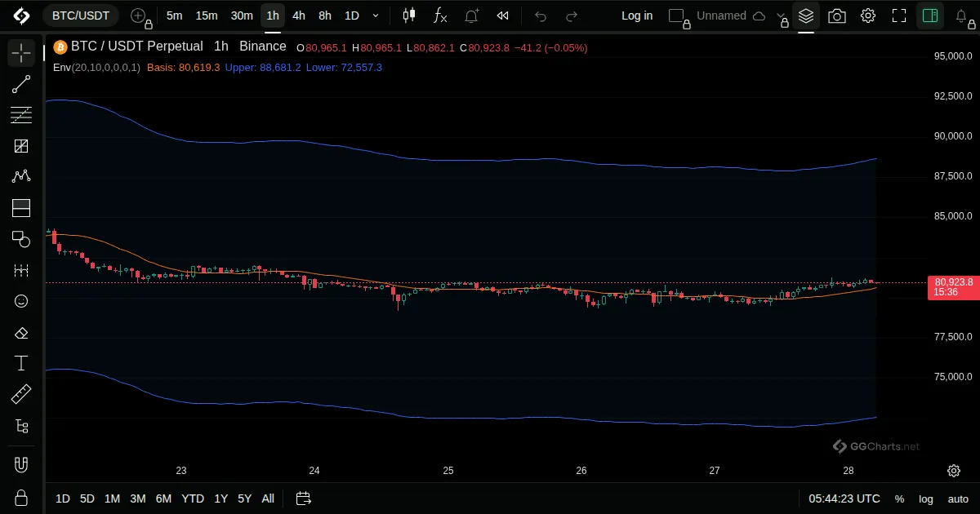The width and height of the screenshot is (980, 514).
Task: Undo the last chart action
Action: click(x=541, y=16)
